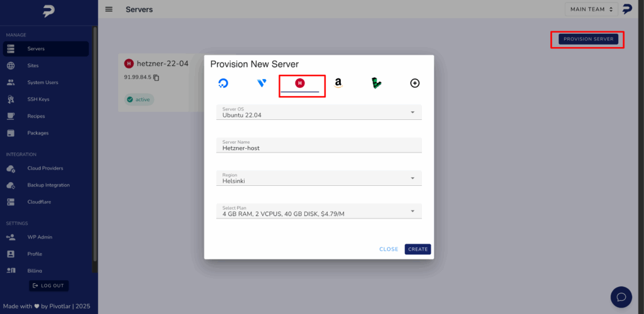644x314 pixels.
Task: Open Sites in the sidebar
Action: (45, 65)
